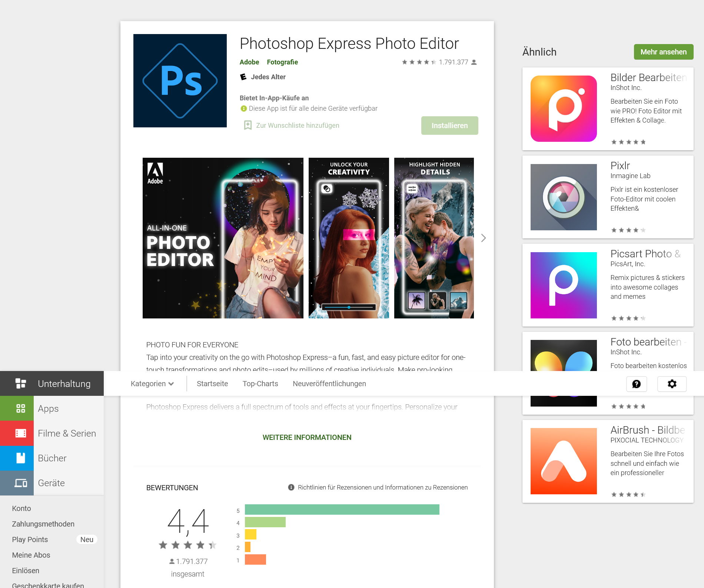704x588 pixels.
Task: Click the 1-star orange rating bar
Action: [255, 559]
